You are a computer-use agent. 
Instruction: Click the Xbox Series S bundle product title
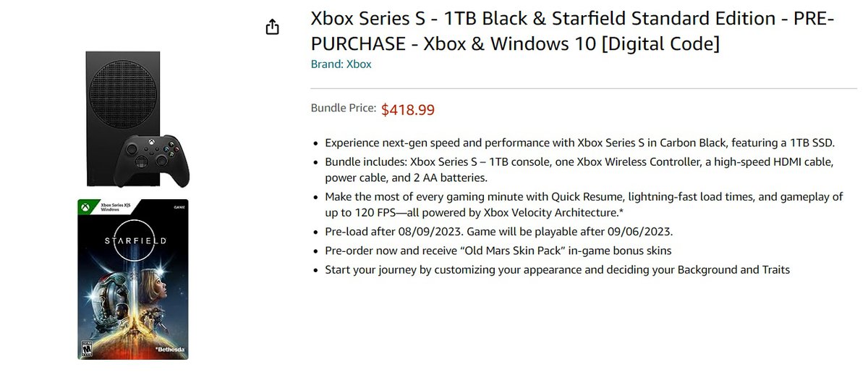click(572, 32)
